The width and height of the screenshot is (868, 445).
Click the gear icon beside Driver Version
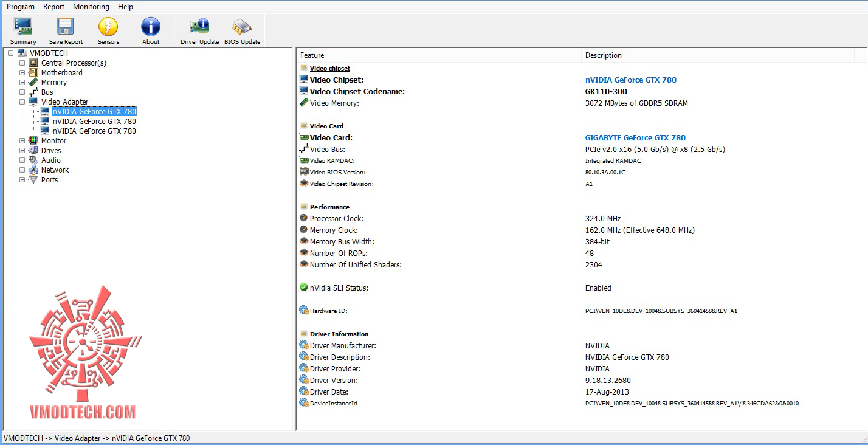click(x=304, y=380)
